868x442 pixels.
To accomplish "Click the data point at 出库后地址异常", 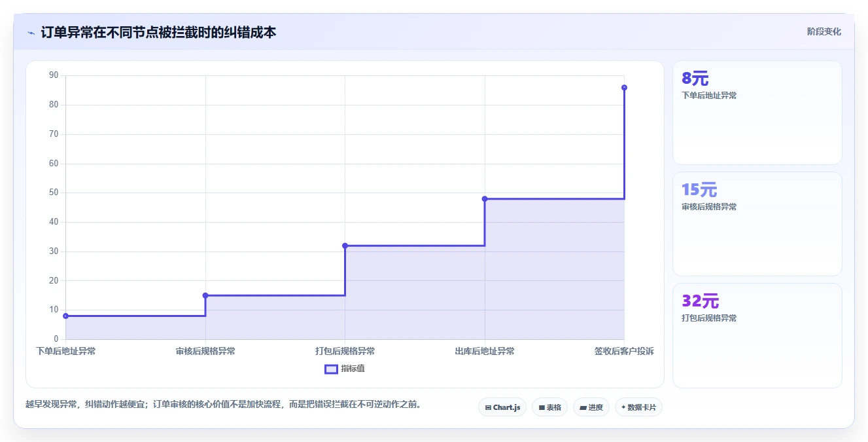I will pos(485,198).
